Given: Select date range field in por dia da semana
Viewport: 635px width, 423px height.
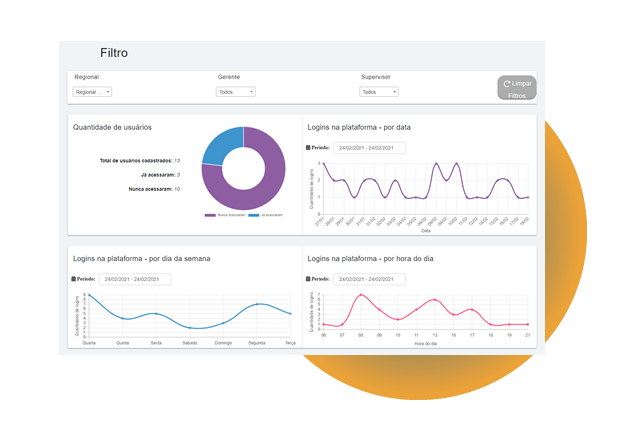Looking at the screenshot, I should [135, 279].
